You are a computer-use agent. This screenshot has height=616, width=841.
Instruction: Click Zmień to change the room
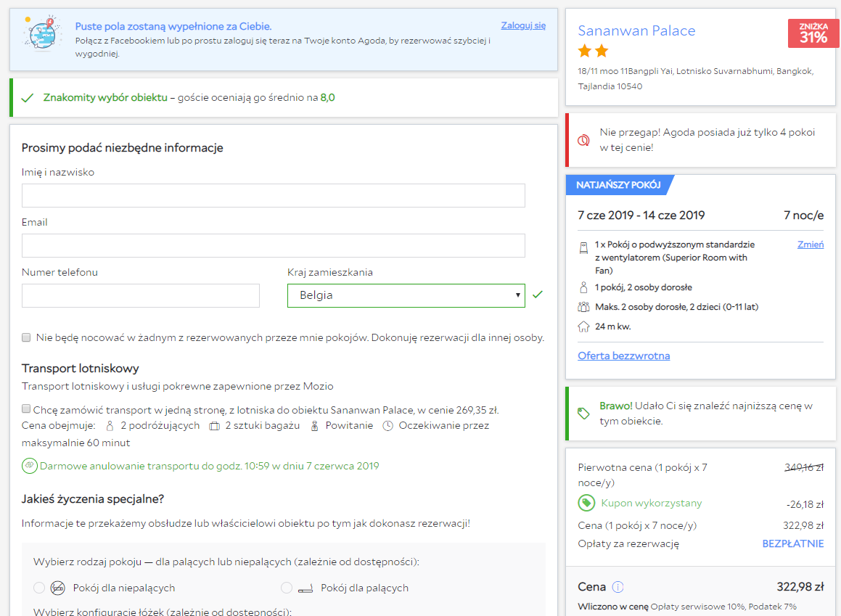pyautogui.click(x=811, y=245)
